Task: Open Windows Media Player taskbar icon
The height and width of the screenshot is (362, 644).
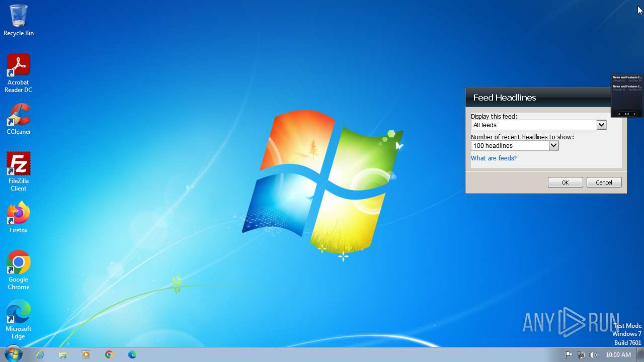Action: tap(86, 354)
